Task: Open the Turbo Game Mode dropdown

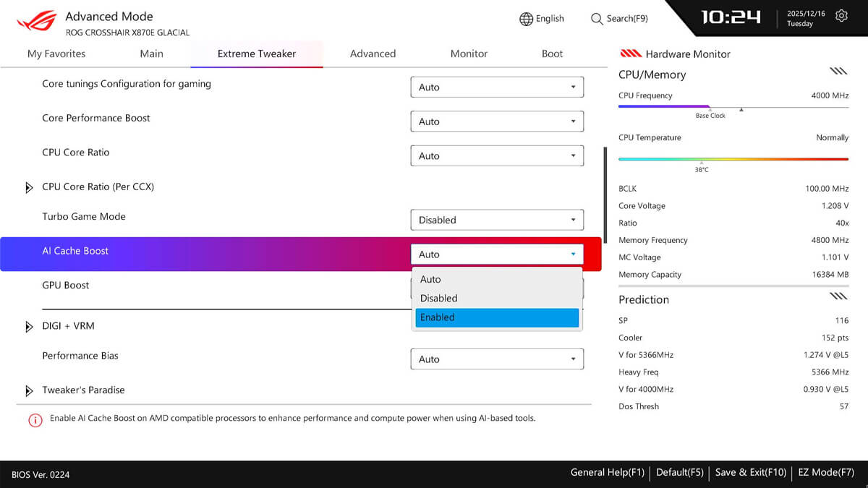Action: (x=497, y=220)
